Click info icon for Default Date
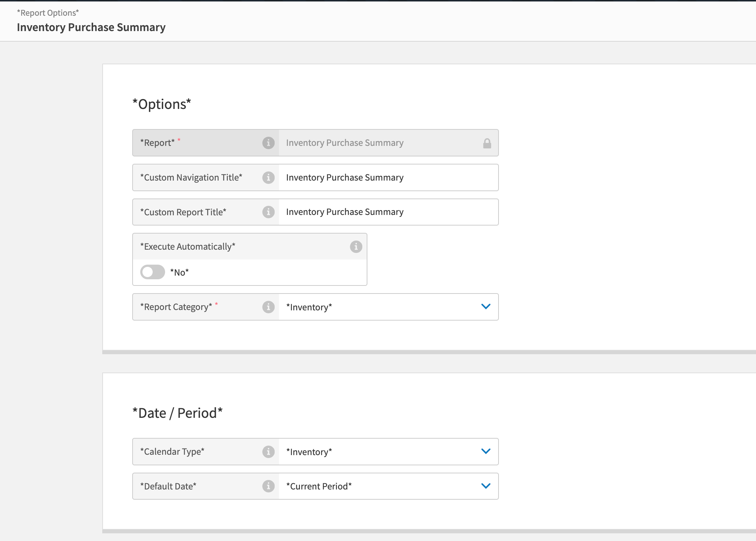 (x=268, y=486)
